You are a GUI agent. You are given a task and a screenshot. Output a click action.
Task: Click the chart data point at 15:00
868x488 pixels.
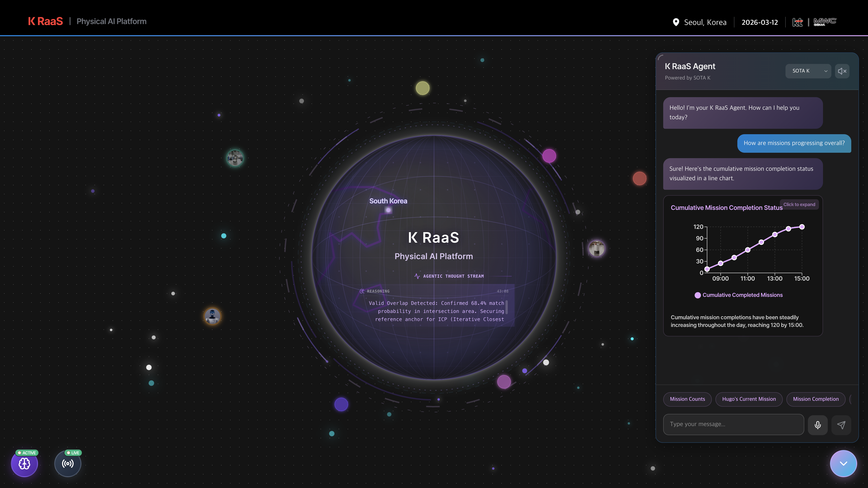click(x=802, y=227)
